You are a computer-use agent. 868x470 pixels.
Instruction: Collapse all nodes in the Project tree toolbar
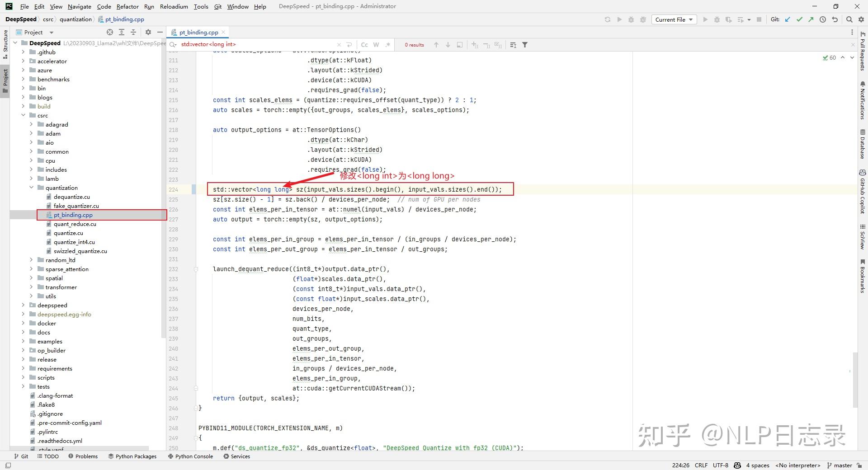(133, 32)
